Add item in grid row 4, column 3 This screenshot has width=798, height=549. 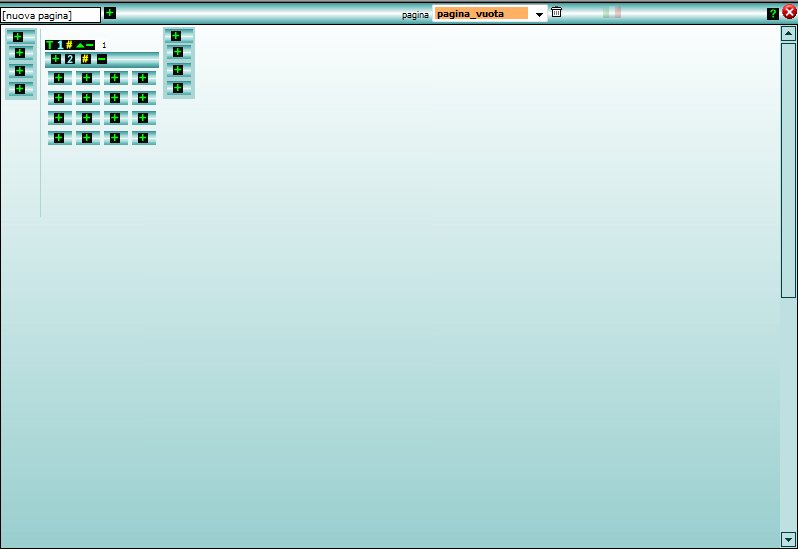pos(115,138)
